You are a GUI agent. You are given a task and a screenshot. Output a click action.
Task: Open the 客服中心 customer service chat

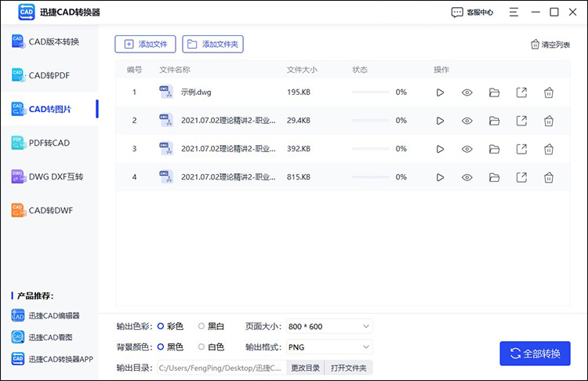472,13
